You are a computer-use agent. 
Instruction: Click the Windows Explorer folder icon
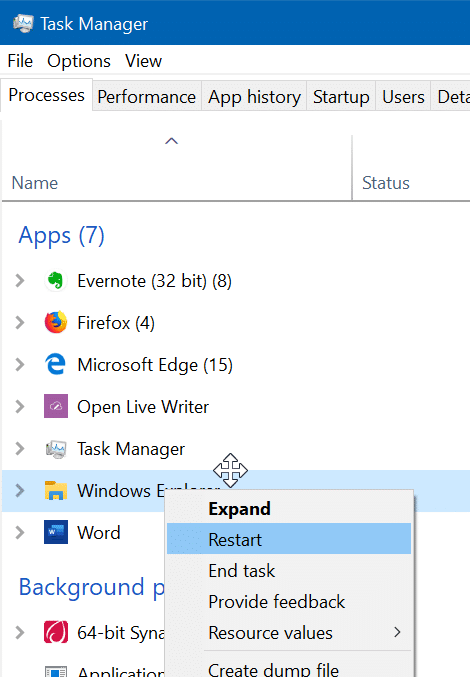click(56, 491)
